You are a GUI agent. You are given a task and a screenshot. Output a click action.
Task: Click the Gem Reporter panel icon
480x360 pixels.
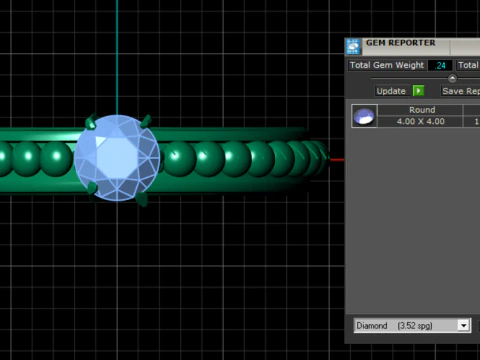coord(353,46)
